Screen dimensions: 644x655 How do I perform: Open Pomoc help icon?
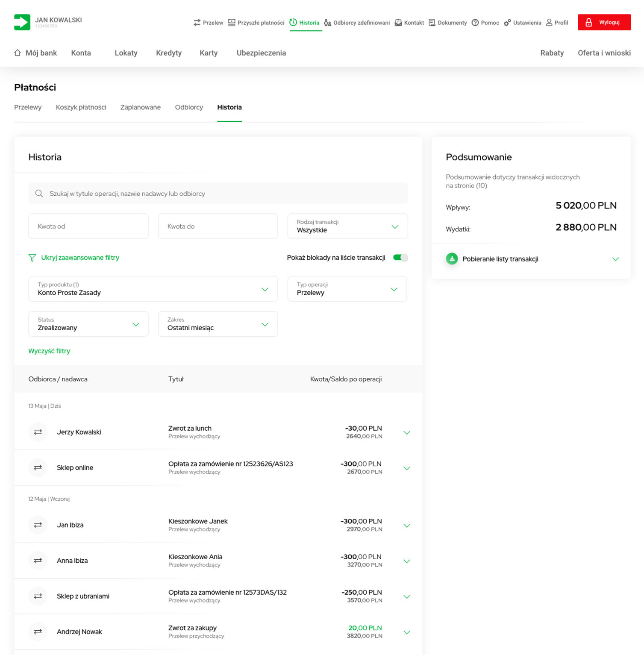pos(475,23)
